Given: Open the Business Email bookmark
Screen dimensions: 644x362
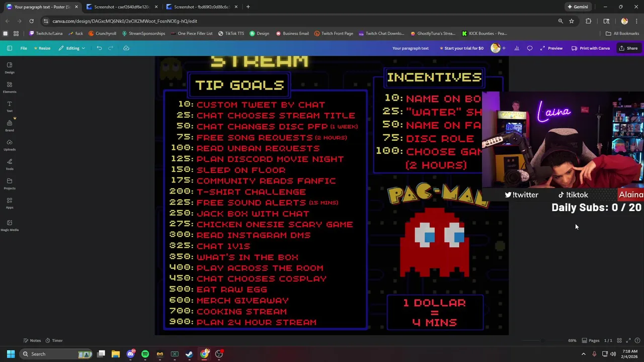Looking at the screenshot, I should tap(292, 34).
